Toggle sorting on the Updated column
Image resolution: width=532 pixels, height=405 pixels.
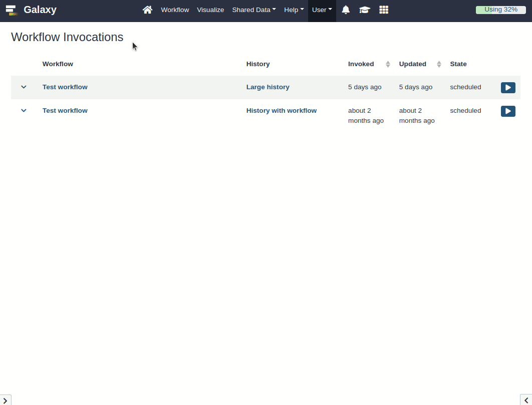[x=438, y=64]
